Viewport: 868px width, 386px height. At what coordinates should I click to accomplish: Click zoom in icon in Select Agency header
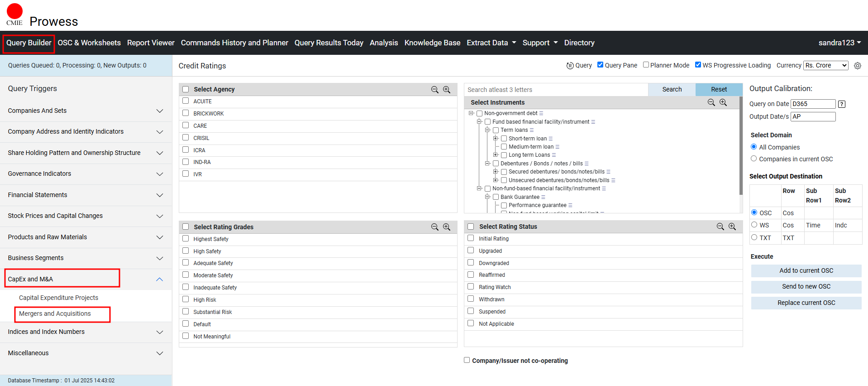pos(447,90)
